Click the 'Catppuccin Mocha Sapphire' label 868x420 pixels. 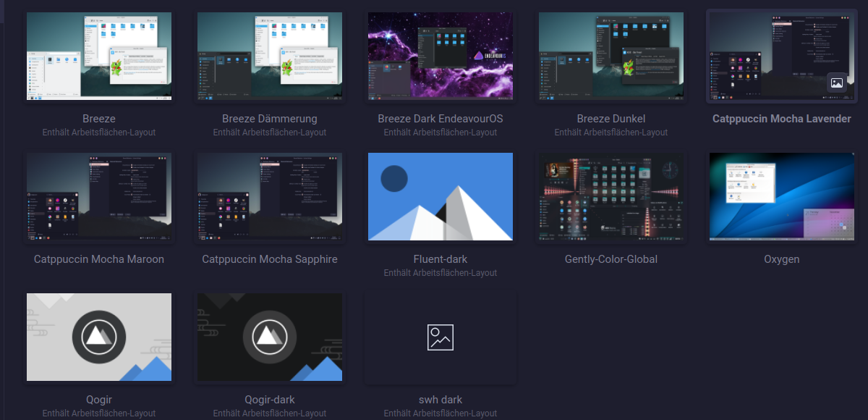(270, 259)
